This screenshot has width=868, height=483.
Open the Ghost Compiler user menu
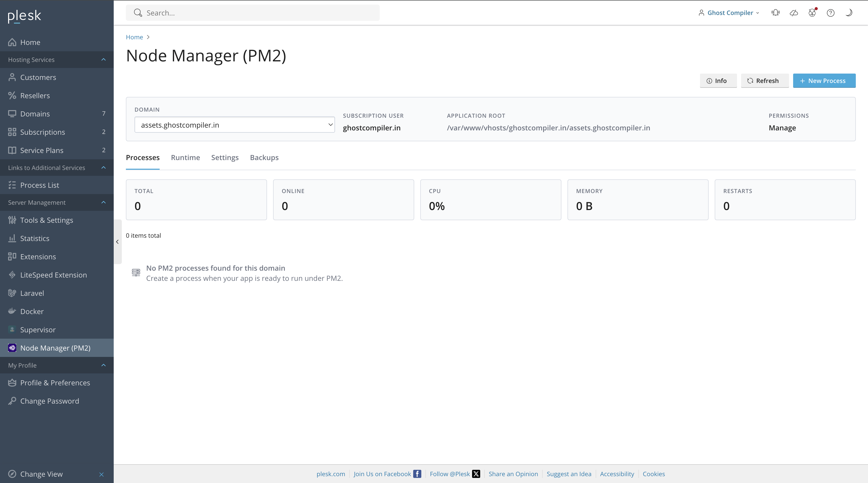[x=729, y=13]
